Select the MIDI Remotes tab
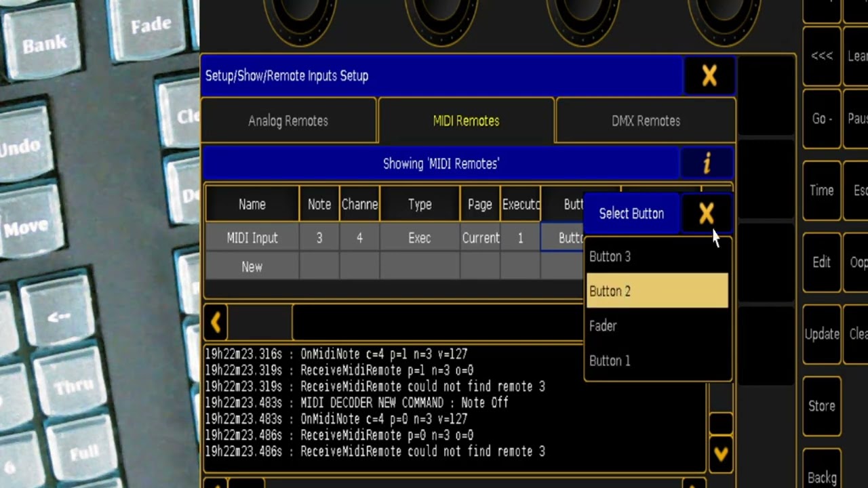 click(466, 121)
